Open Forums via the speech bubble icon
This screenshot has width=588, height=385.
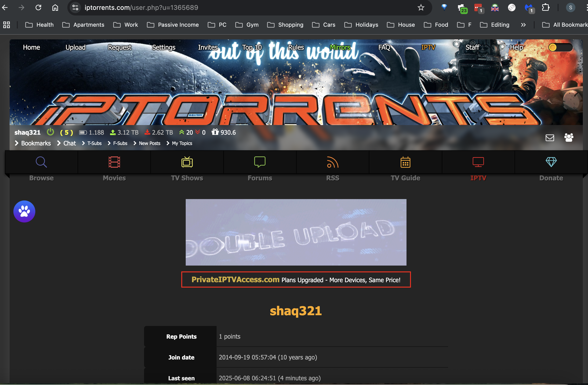click(x=260, y=162)
